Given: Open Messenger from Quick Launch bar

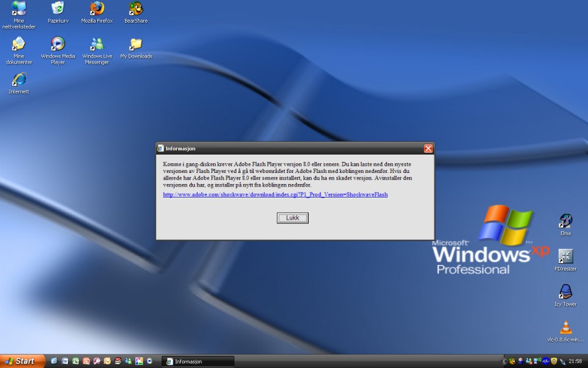Looking at the screenshot, I should [128, 361].
